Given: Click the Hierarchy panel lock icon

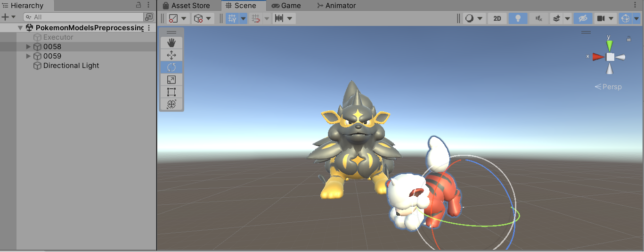Looking at the screenshot, I should click(x=139, y=5).
